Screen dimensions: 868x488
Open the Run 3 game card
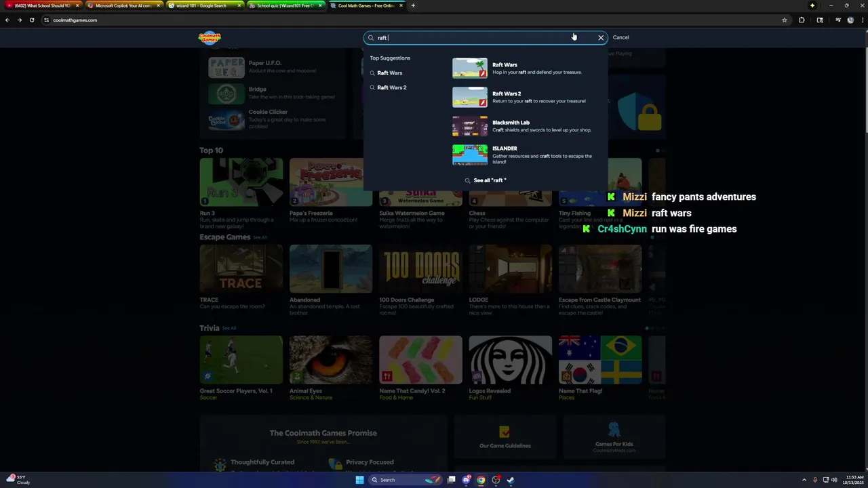(241, 182)
